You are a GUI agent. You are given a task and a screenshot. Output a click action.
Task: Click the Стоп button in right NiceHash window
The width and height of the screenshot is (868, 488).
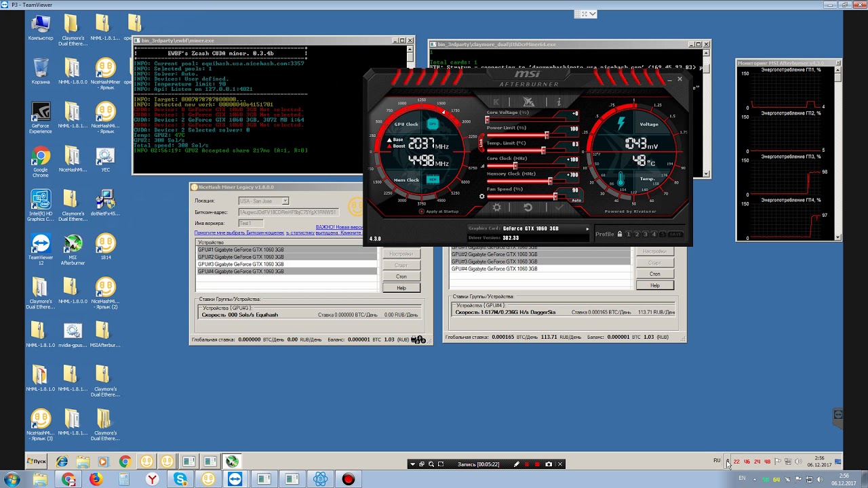point(654,274)
